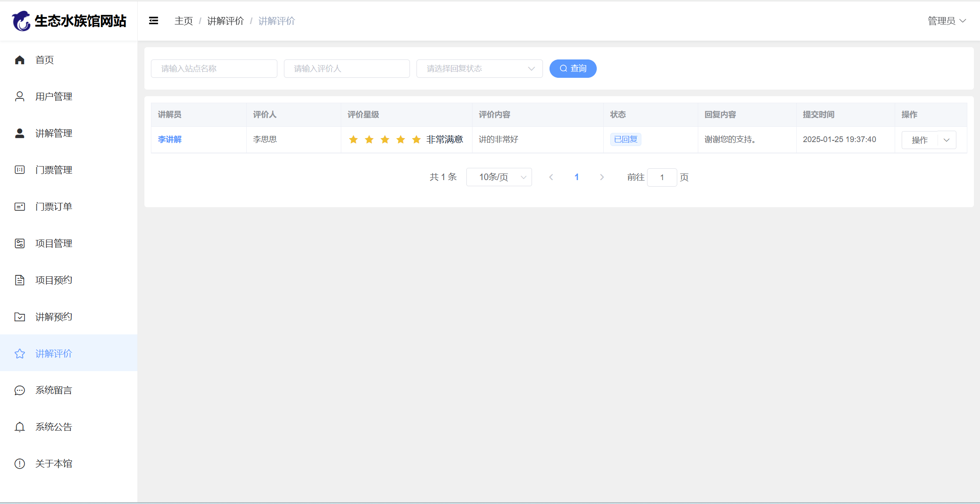The height and width of the screenshot is (504, 980).
Task: Click the chat bubble icon for 系统留言
Action: tap(20, 390)
